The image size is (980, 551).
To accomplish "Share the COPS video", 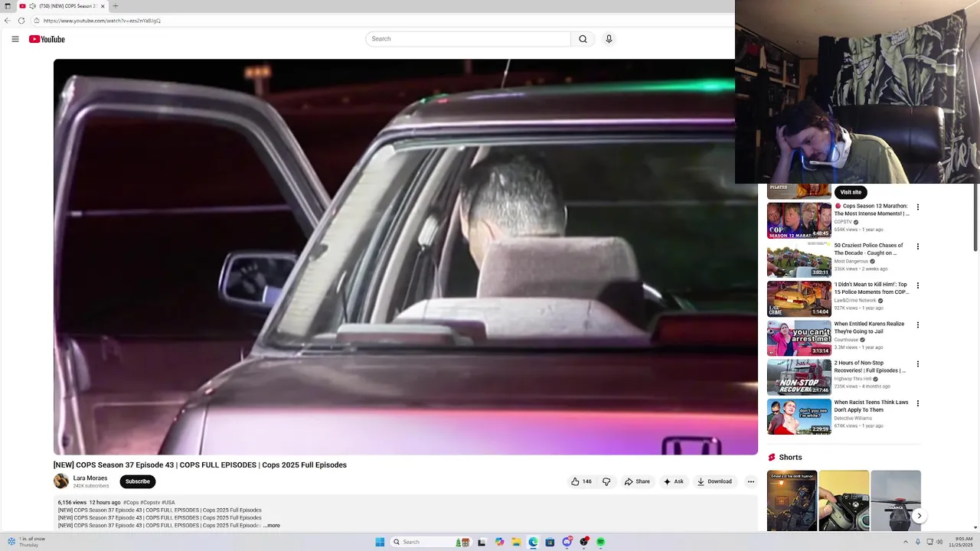I will click(637, 481).
